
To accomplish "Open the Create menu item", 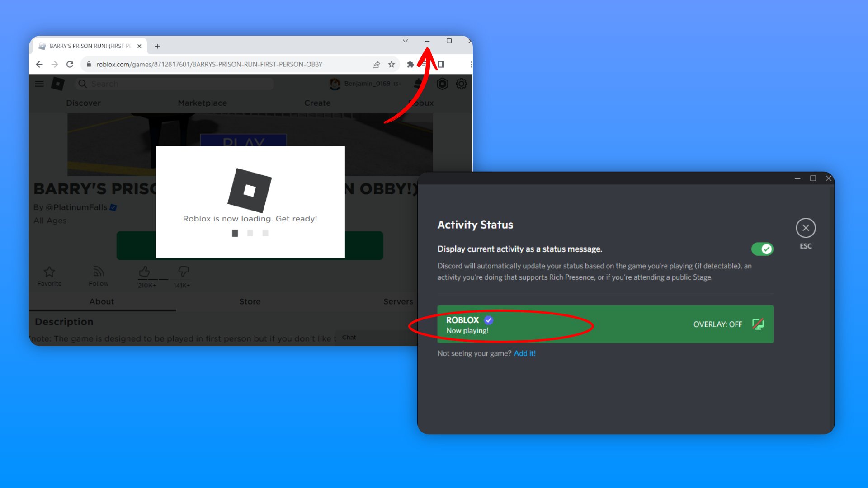I will [317, 103].
